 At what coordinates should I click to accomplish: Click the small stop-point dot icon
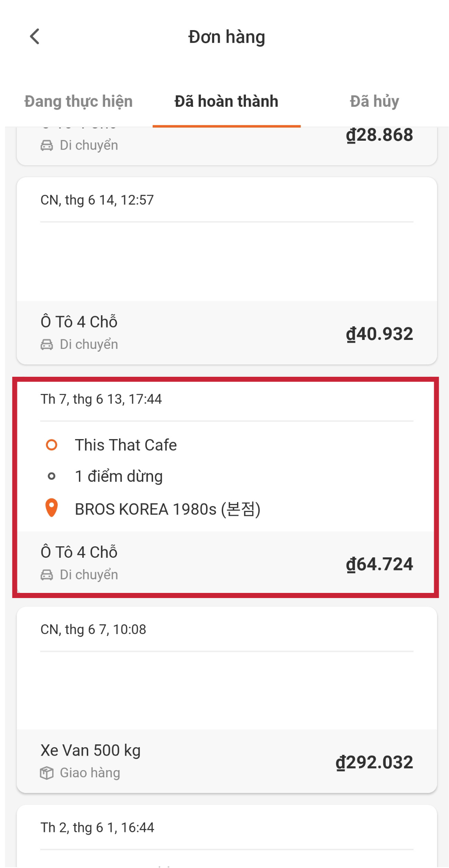(x=52, y=476)
